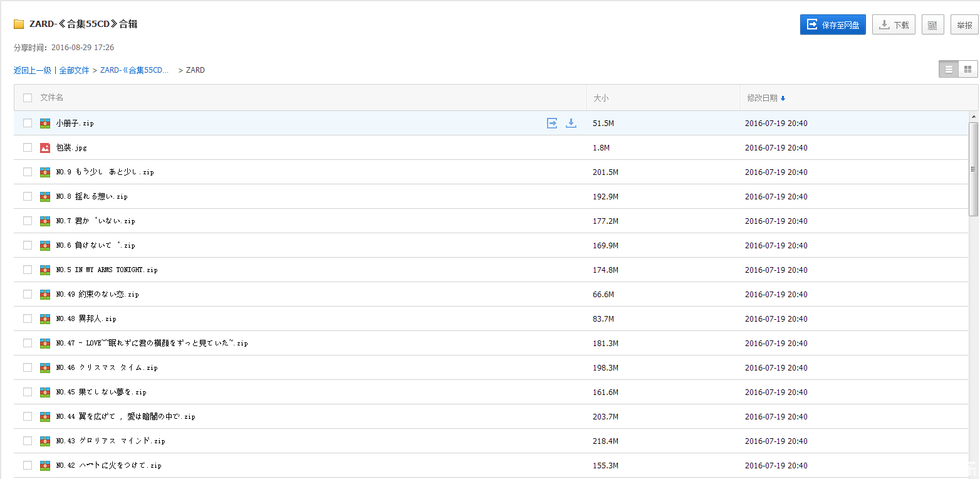
Task: Open NO.49 約束のない恋.zip
Action: coord(97,295)
